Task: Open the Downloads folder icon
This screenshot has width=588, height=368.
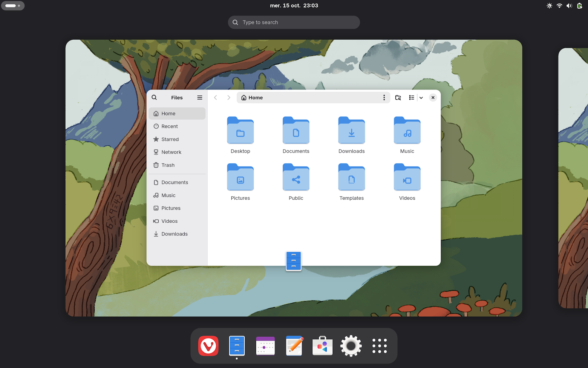Action: (351, 131)
